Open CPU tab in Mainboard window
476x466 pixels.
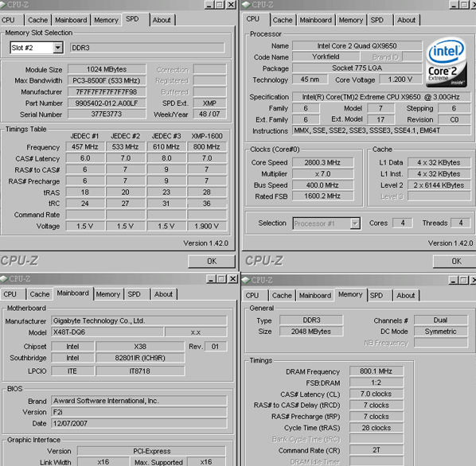(x=10, y=294)
